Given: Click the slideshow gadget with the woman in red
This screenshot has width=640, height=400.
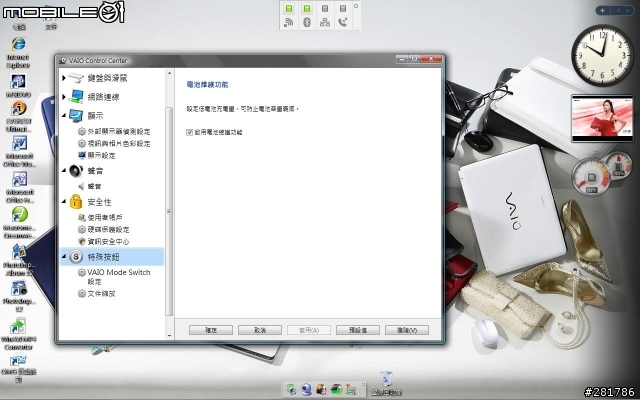Looking at the screenshot, I should click(602, 118).
